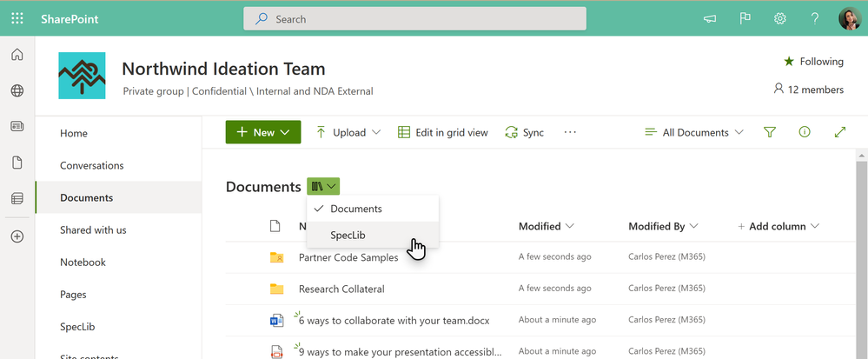Click 'About a minute ago' on docx row
The height and width of the screenshot is (359, 868).
(557, 320)
